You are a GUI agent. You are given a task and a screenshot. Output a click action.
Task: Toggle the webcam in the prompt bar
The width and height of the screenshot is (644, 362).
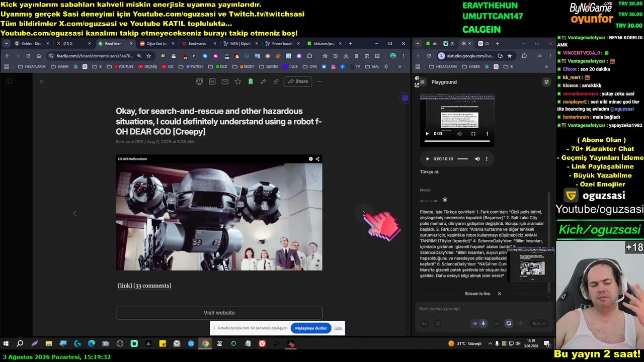pyautogui.click(x=496, y=324)
